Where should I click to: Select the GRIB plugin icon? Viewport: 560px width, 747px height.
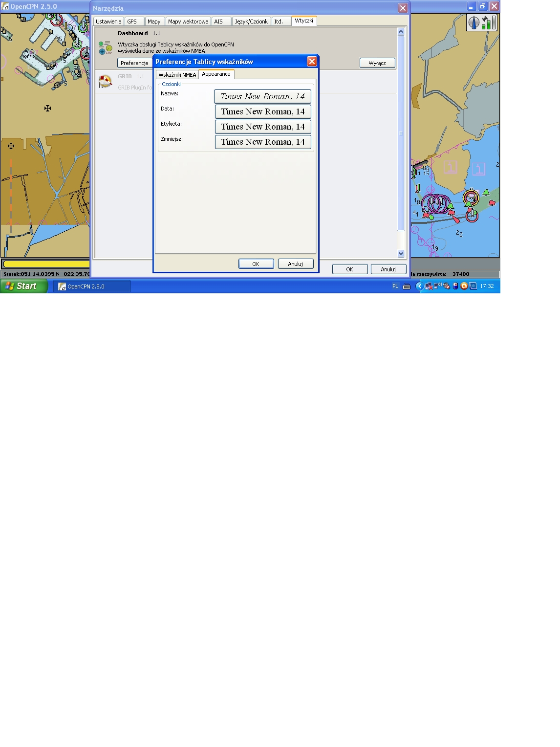[105, 81]
